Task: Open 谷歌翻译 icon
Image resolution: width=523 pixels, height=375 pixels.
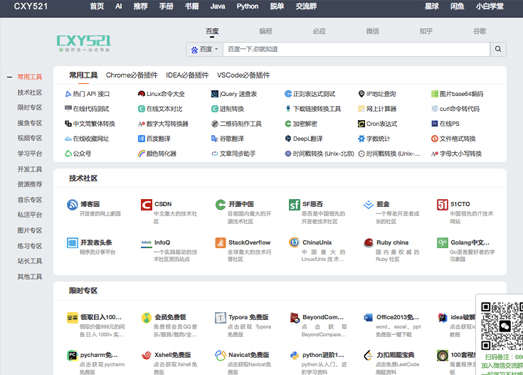Action: [x=214, y=138]
